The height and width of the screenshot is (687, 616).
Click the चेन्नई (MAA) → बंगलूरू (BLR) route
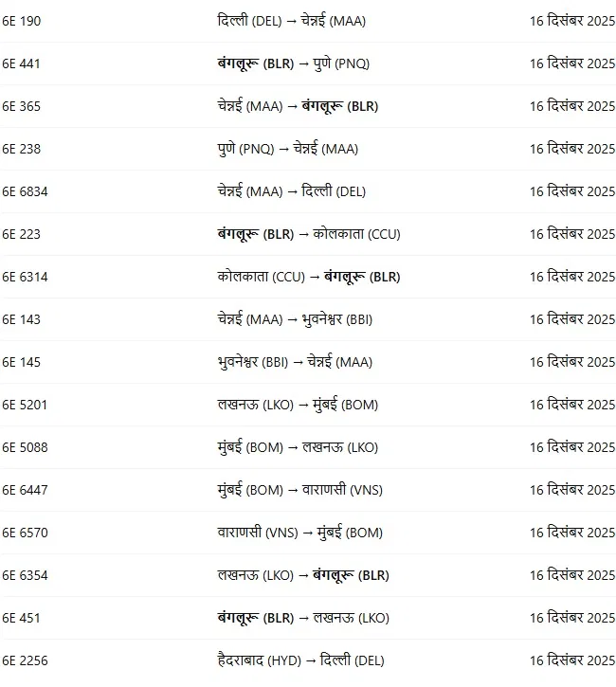tap(297, 106)
